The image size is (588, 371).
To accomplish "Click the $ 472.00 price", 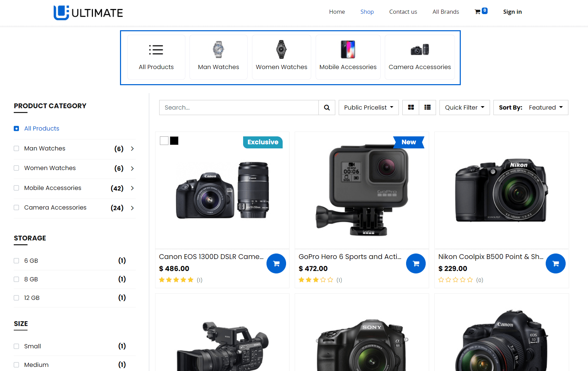I will (313, 269).
